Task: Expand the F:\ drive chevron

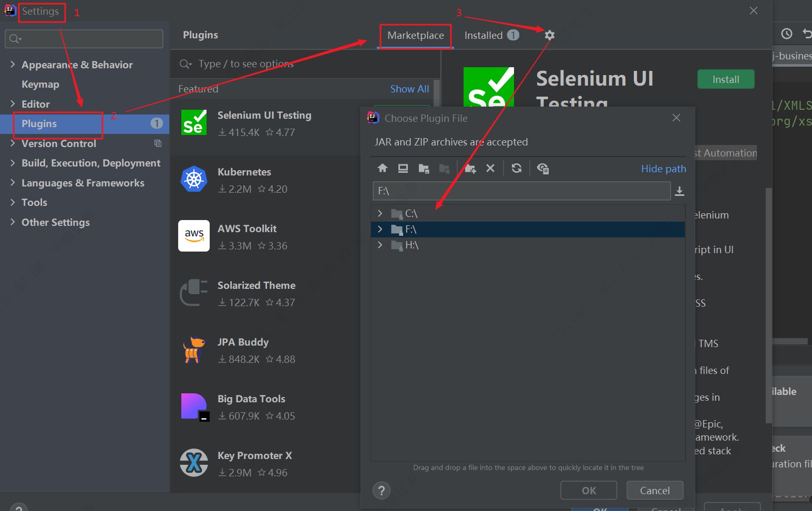Action: point(380,229)
